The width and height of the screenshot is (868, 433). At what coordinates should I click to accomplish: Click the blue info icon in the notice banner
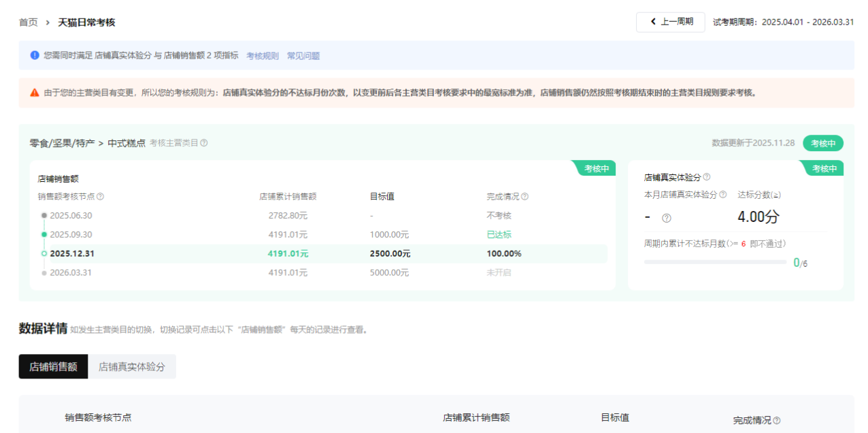tap(35, 55)
